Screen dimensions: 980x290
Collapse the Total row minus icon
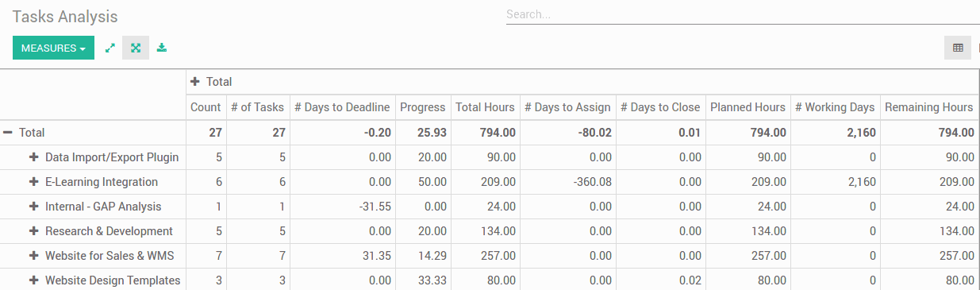(x=8, y=133)
